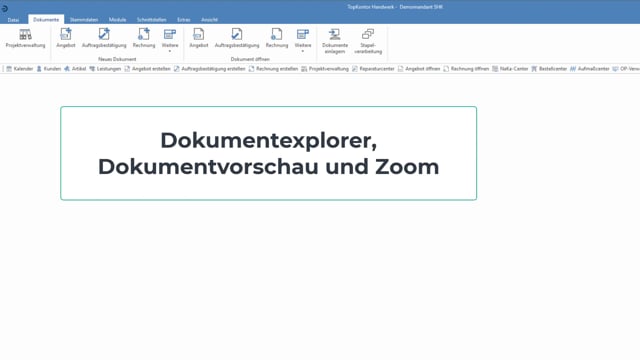Open the Datei menu
640x360 pixels.
coord(13,20)
